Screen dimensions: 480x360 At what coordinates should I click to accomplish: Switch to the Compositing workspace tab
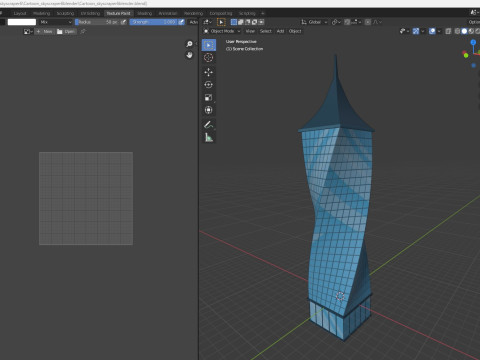[x=221, y=13]
